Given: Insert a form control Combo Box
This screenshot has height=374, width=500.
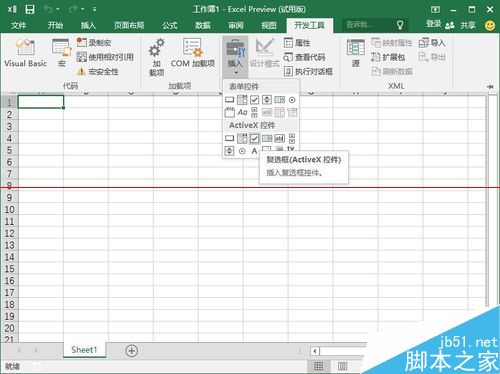Looking at the screenshot, I should [x=242, y=100].
